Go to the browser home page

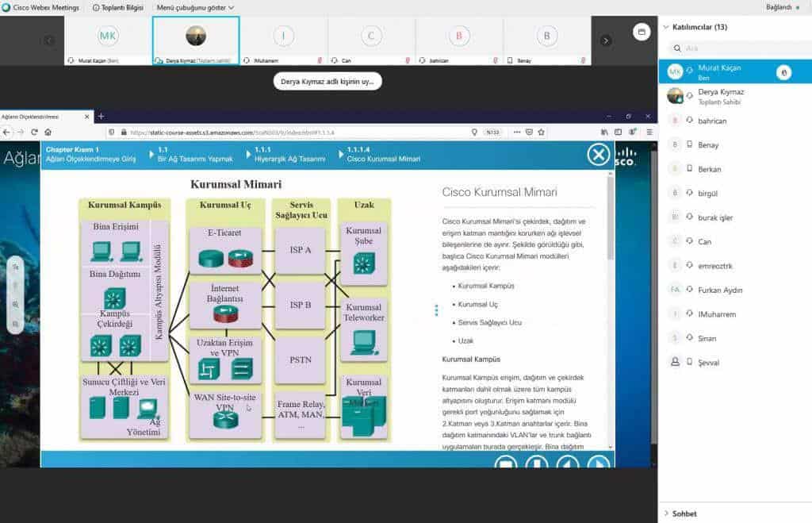(x=48, y=133)
